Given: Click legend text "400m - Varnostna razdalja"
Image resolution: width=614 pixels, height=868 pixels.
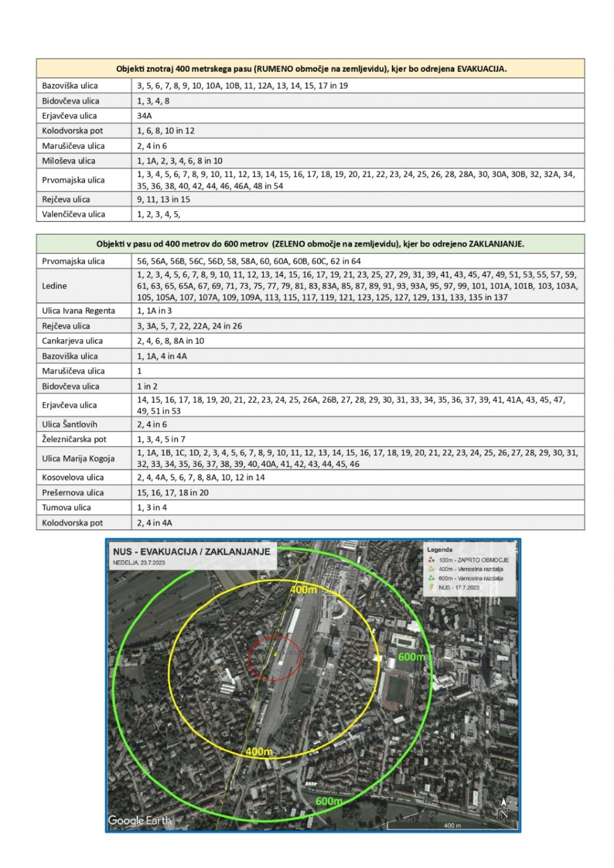Looking at the screenshot, I should coord(471,569).
